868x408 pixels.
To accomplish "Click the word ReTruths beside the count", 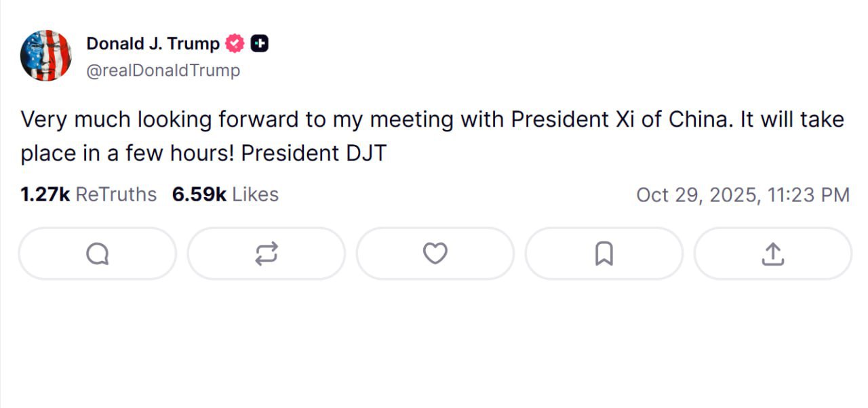I will point(116,195).
